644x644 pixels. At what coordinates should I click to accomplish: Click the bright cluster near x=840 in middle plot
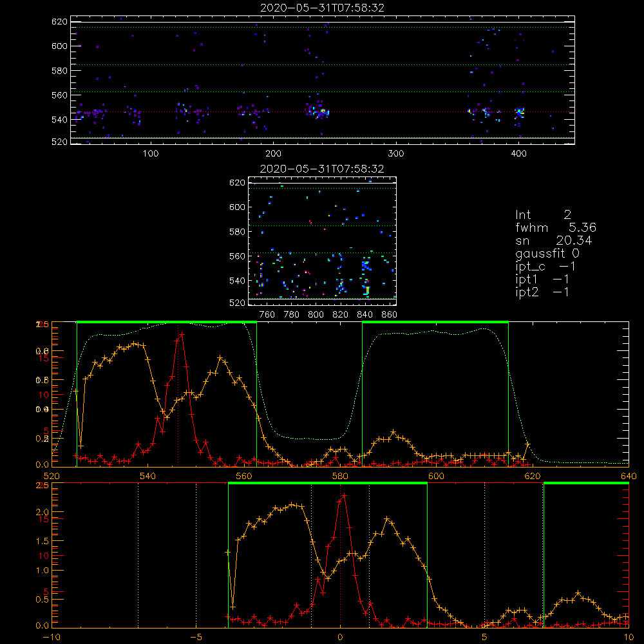pos(366,277)
